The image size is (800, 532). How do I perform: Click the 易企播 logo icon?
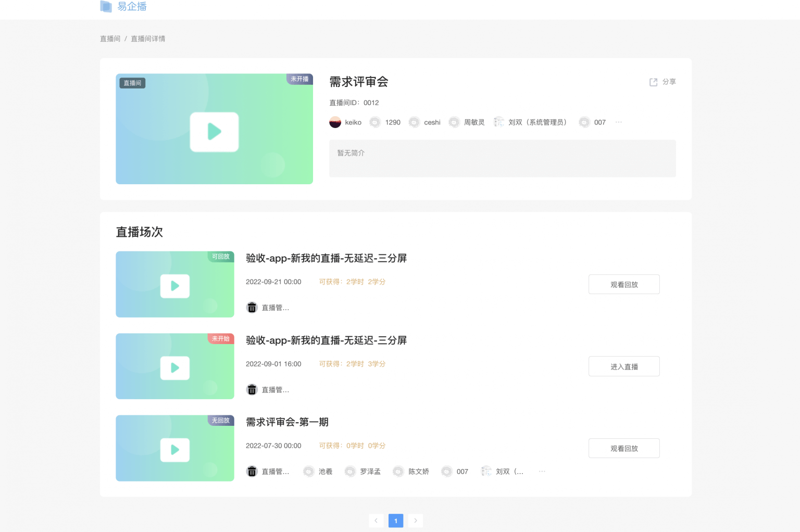tap(106, 6)
